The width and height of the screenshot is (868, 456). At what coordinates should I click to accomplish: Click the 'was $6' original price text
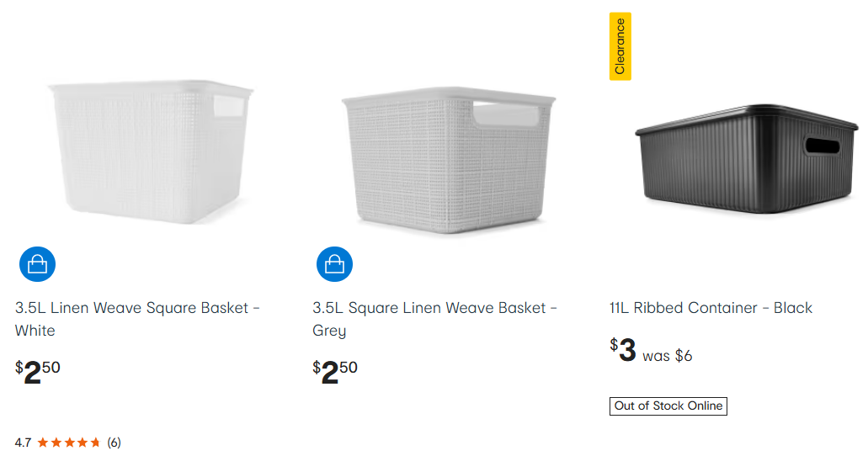pyautogui.click(x=668, y=356)
